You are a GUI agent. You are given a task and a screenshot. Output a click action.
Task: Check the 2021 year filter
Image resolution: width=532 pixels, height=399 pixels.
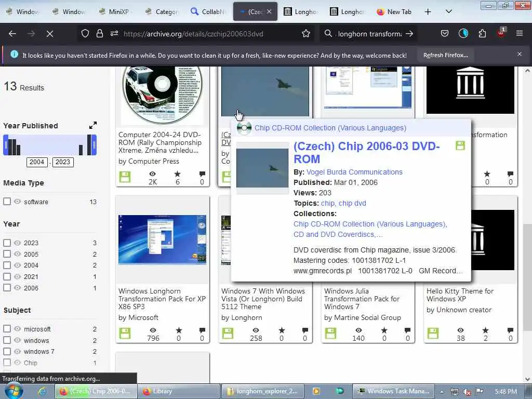point(7,276)
